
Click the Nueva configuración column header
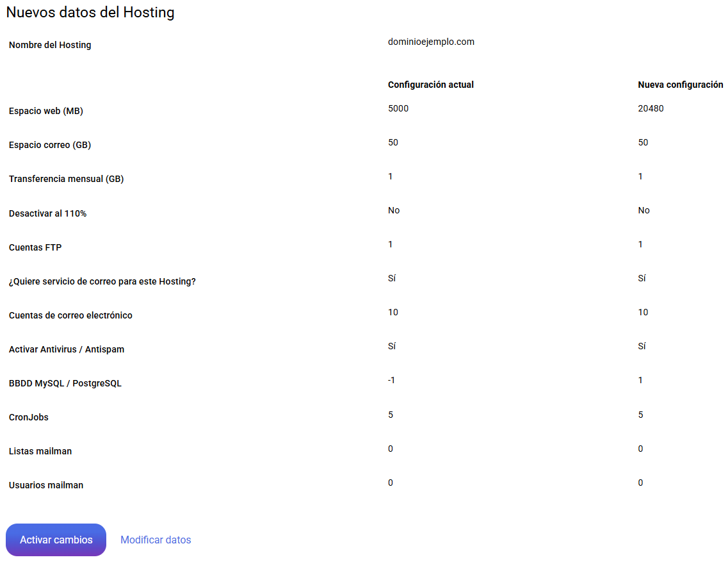680,85
